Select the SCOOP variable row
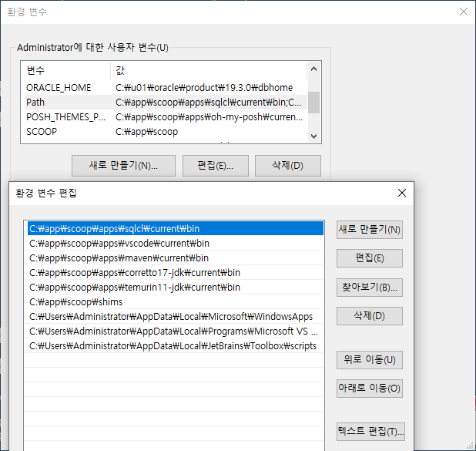 point(166,132)
